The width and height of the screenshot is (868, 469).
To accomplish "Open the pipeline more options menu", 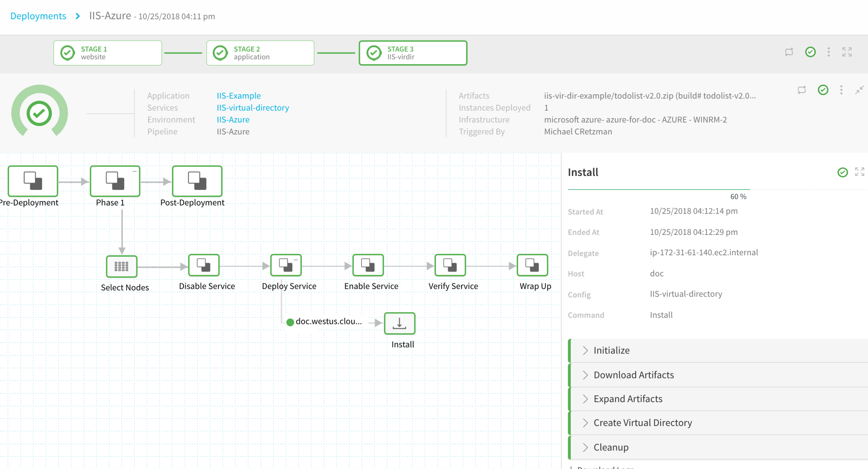I will (829, 52).
